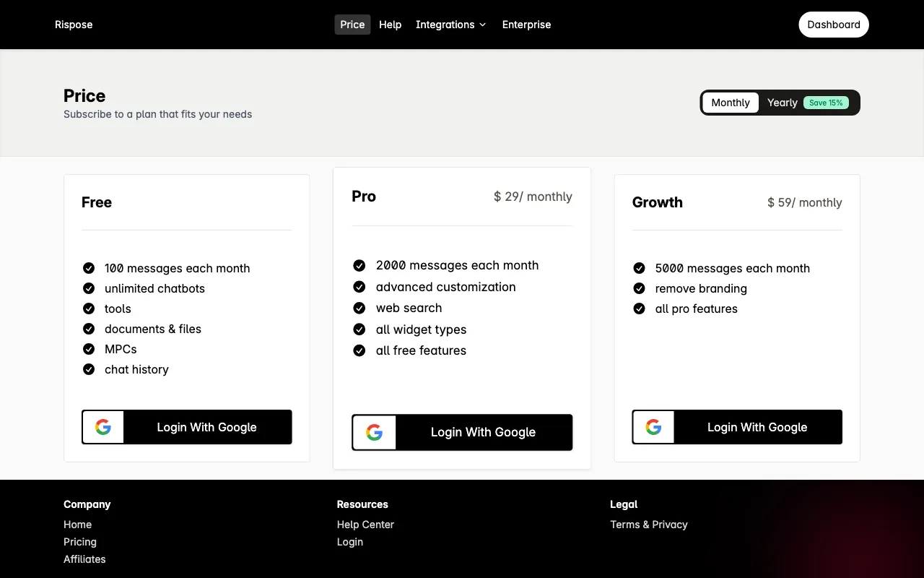
Task: Click the "advanced customization" feature text
Action: [x=446, y=287]
